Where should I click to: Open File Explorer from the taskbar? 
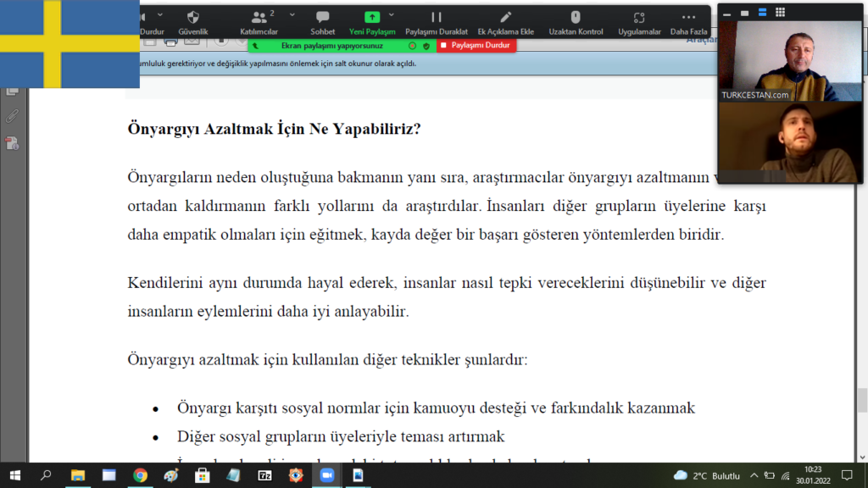[x=77, y=475]
